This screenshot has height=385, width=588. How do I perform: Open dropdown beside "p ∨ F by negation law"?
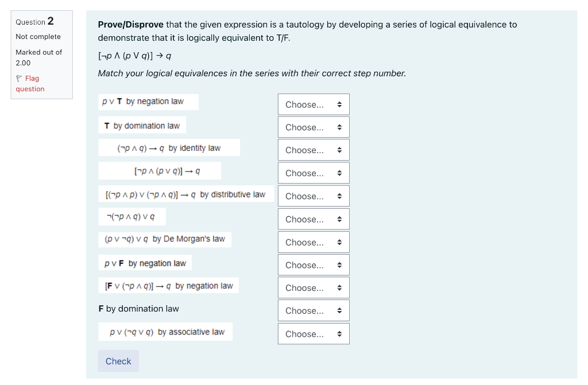click(313, 265)
